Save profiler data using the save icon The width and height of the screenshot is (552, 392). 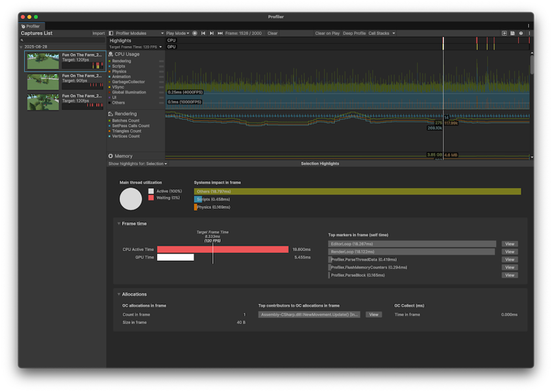click(512, 33)
